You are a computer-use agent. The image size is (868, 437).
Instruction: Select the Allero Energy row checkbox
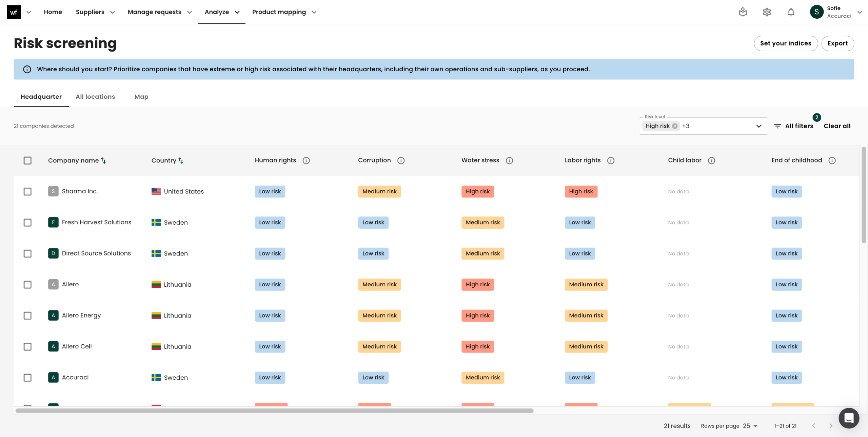27,316
